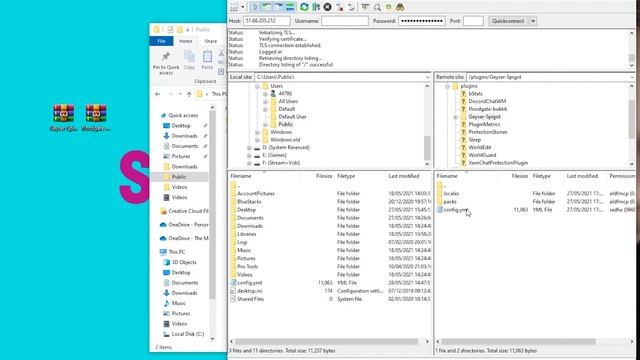Viewport: 640px width, 360px height.
Task: Expand the Geyser-Spigot remote folder node
Action: click(x=455, y=117)
